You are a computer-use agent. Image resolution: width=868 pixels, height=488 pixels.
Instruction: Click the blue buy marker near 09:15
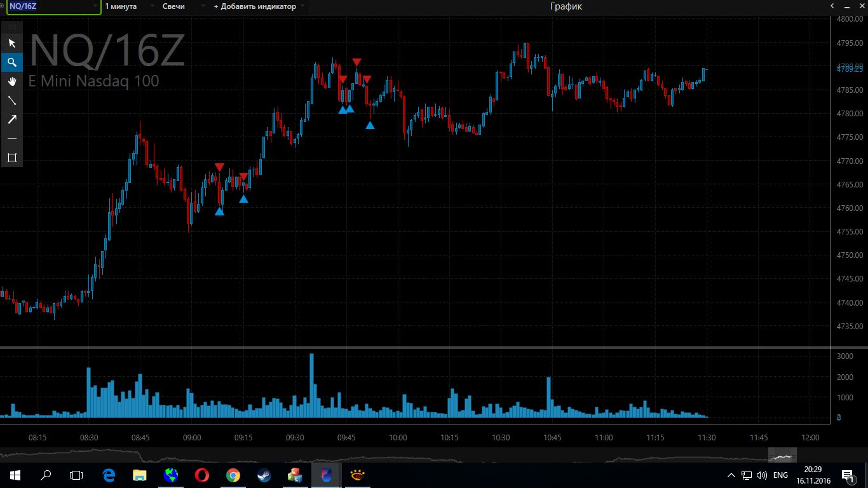click(243, 199)
